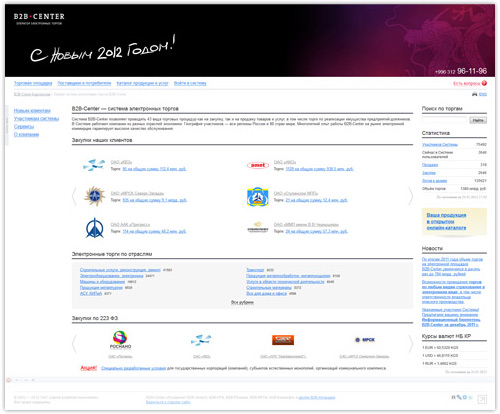Open Каталог продукции и услуг menu

pyautogui.click(x=142, y=83)
